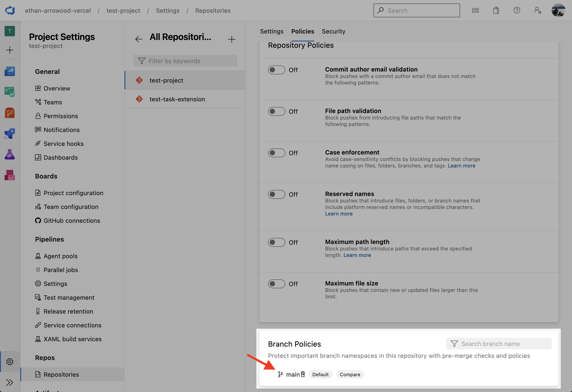
Task: Switch to the Security tab
Action: tap(333, 32)
